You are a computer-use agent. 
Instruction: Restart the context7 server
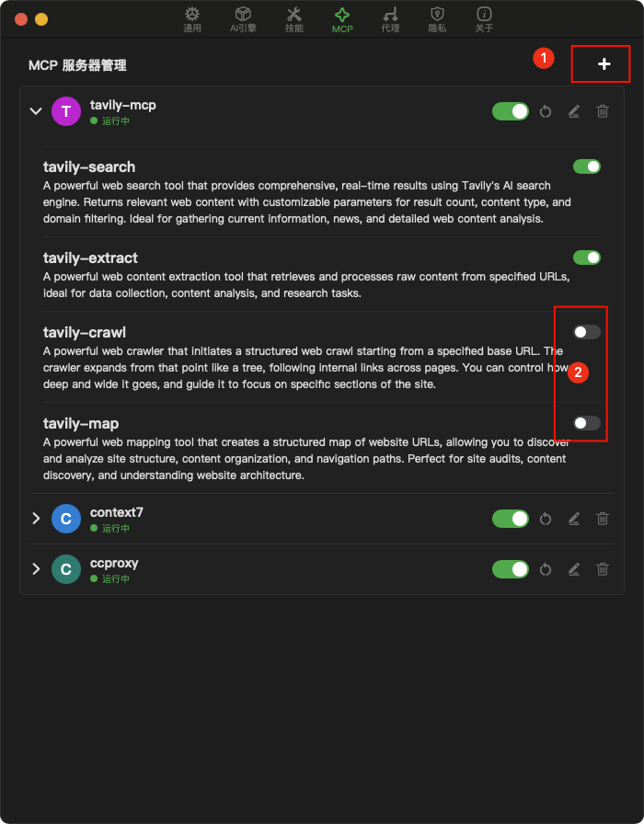pos(546,519)
